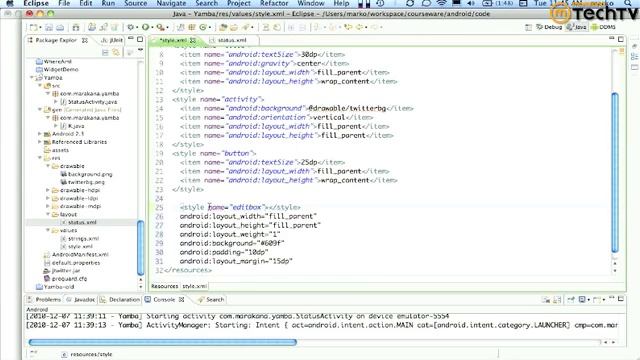Click the Package Explorer vertical scrollbar
The height and width of the screenshot is (360, 640).
click(140, 247)
